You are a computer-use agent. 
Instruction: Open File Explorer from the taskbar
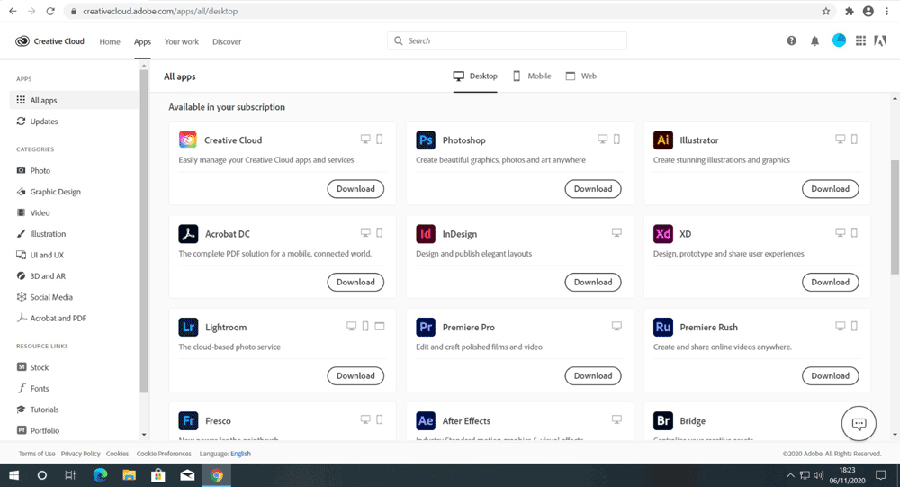click(x=129, y=475)
